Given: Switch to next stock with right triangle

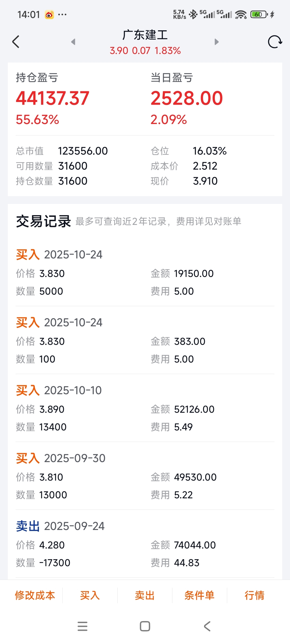Looking at the screenshot, I should click(217, 42).
